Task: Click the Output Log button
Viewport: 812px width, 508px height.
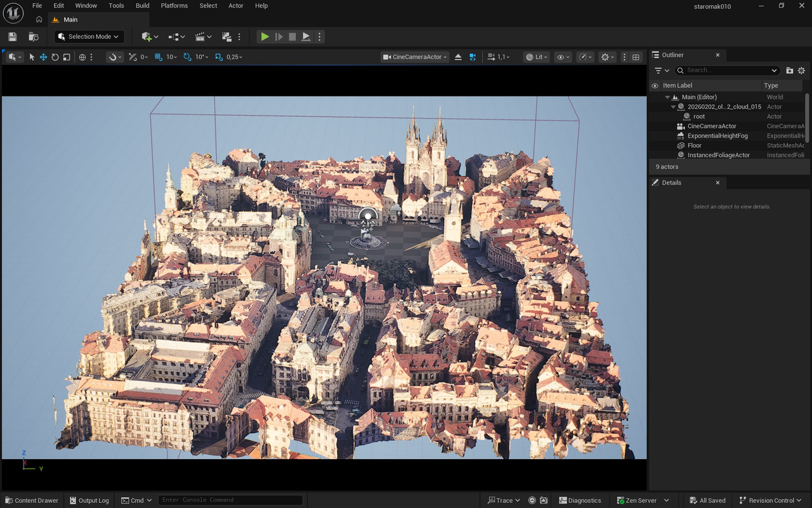Action: point(89,500)
